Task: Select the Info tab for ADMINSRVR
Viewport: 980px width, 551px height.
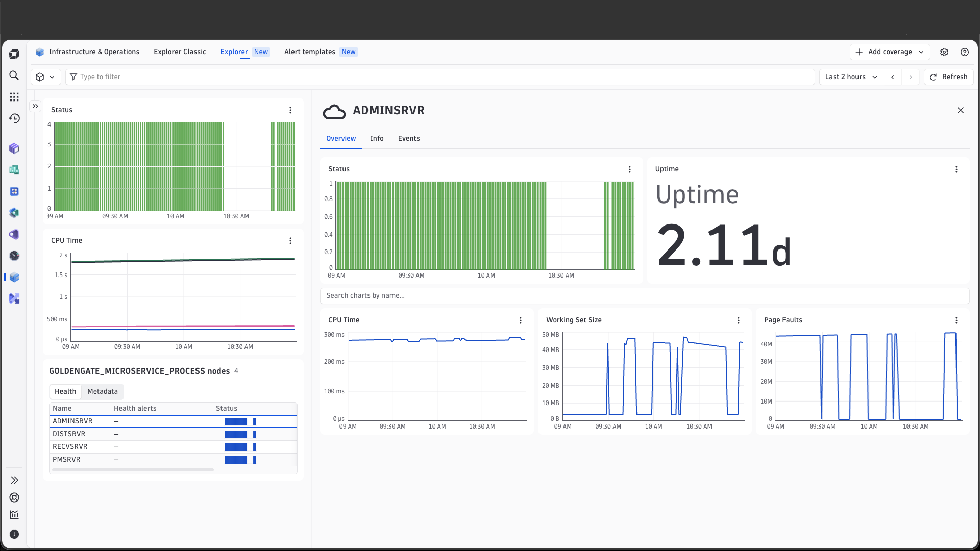Action: [377, 139]
